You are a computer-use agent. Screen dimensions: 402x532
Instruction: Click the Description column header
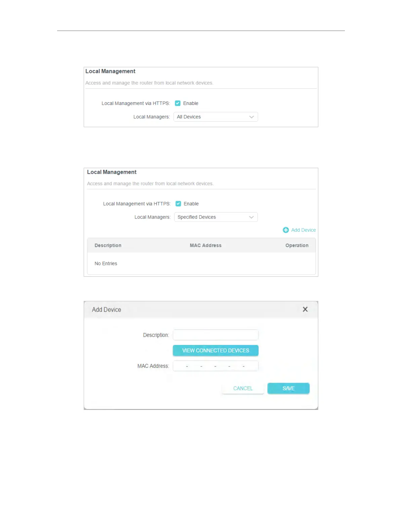(x=108, y=245)
